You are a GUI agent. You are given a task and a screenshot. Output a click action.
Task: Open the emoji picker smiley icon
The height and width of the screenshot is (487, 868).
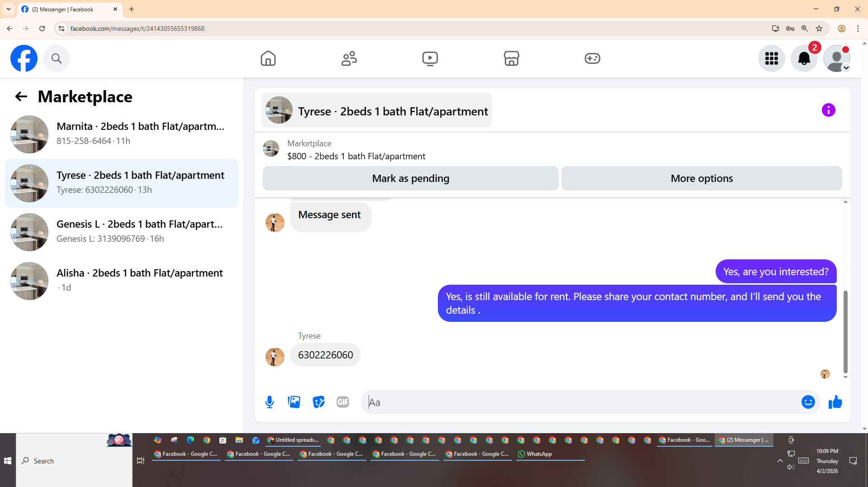(808, 402)
